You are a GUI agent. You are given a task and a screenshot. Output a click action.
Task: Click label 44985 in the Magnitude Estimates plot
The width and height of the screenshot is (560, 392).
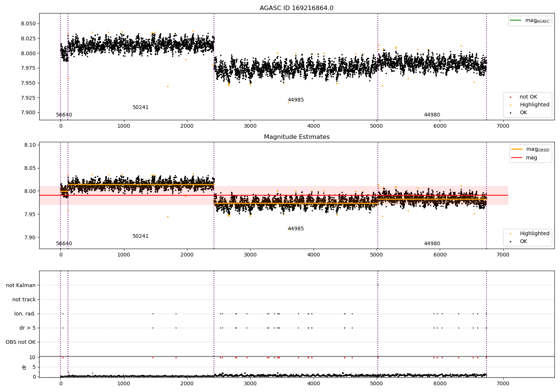pyautogui.click(x=296, y=229)
